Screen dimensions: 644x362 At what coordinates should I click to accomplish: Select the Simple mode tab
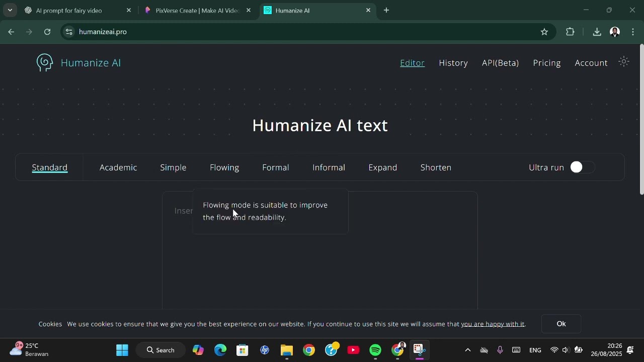173,167
